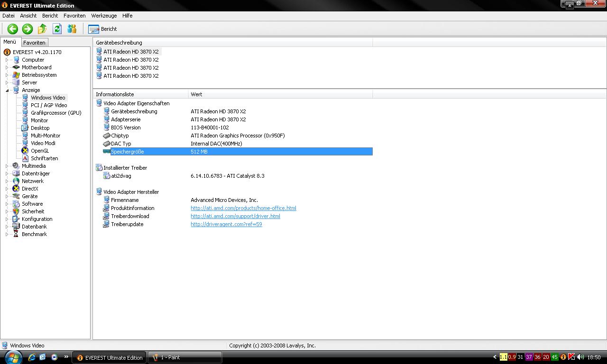Click the users/people toolbar icon
The height and width of the screenshot is (364, 607).
(x=72, y=29)
